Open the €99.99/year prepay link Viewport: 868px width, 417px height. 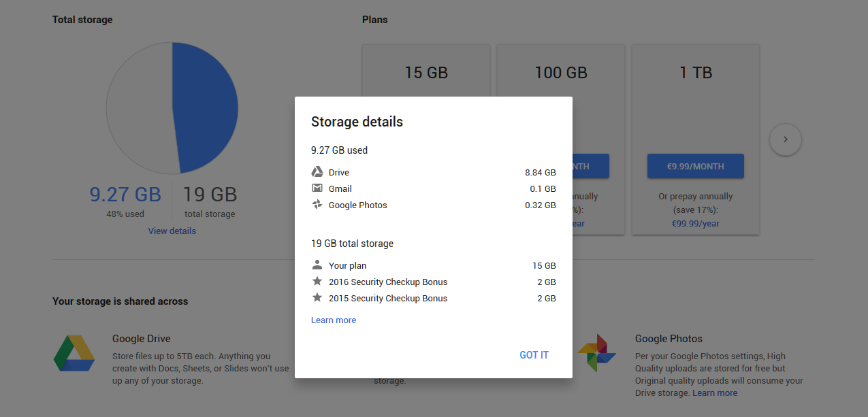(x=696, y=223)
